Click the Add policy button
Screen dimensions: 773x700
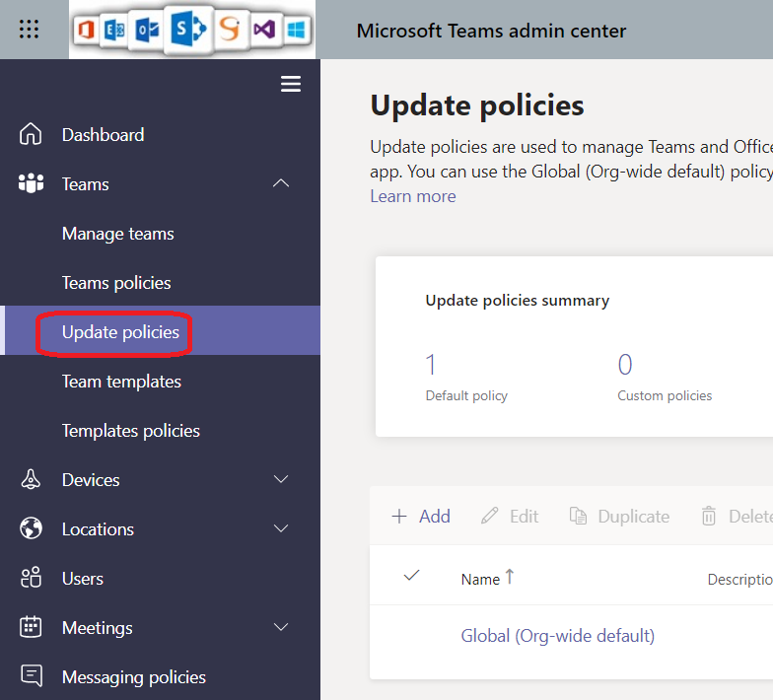point(421,517)
